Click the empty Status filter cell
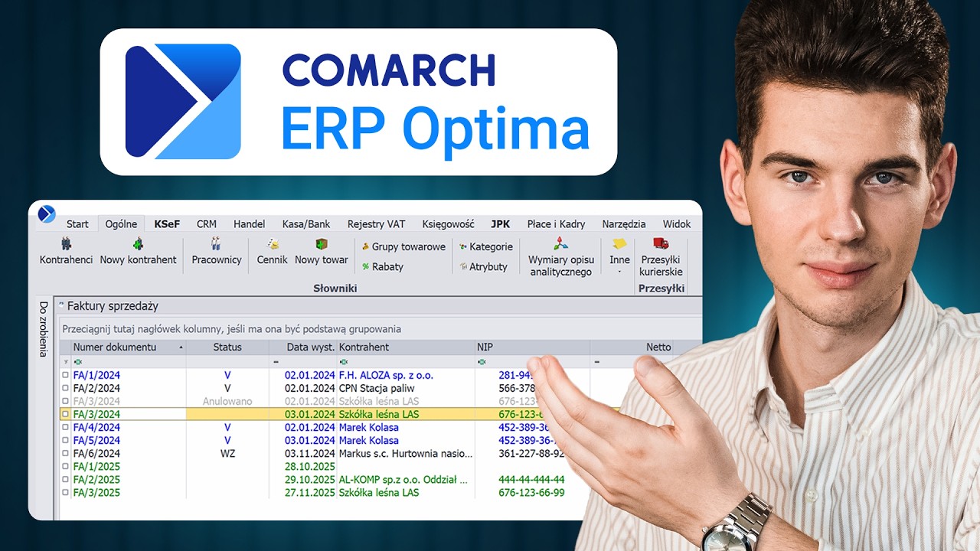 click(x=227, y=362)
